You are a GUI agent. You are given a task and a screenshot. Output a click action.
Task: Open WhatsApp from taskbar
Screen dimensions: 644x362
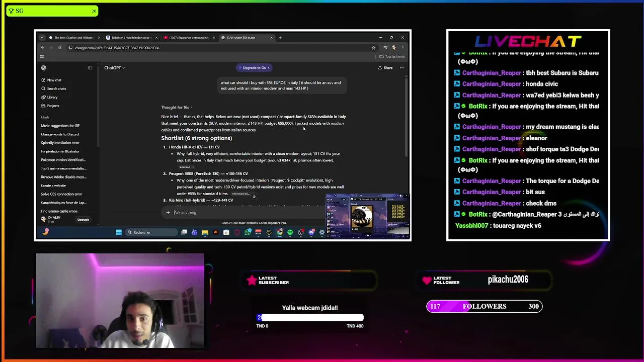point(248,232)
